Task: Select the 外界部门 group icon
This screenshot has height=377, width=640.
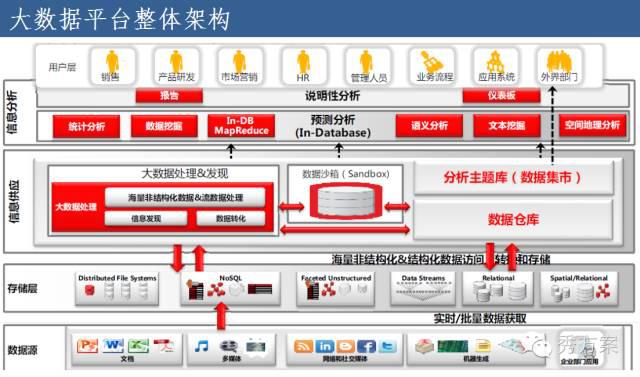Action: (559, 61)
